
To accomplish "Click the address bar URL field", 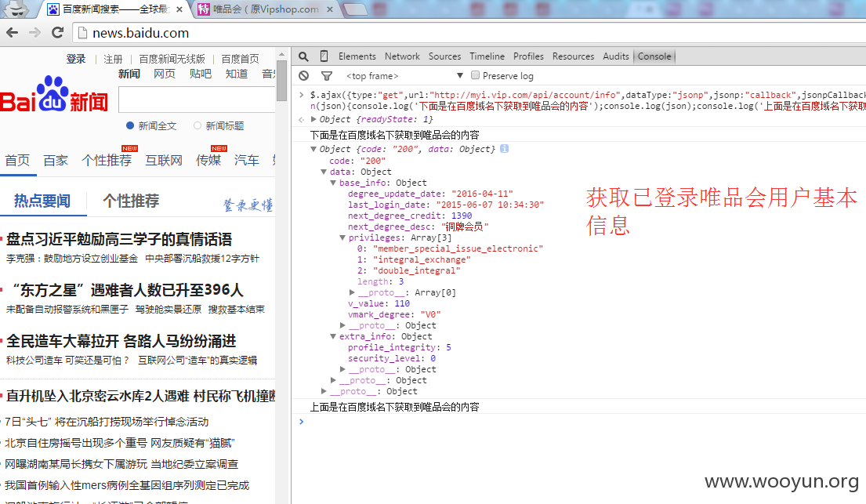I will tap(469, 33).
